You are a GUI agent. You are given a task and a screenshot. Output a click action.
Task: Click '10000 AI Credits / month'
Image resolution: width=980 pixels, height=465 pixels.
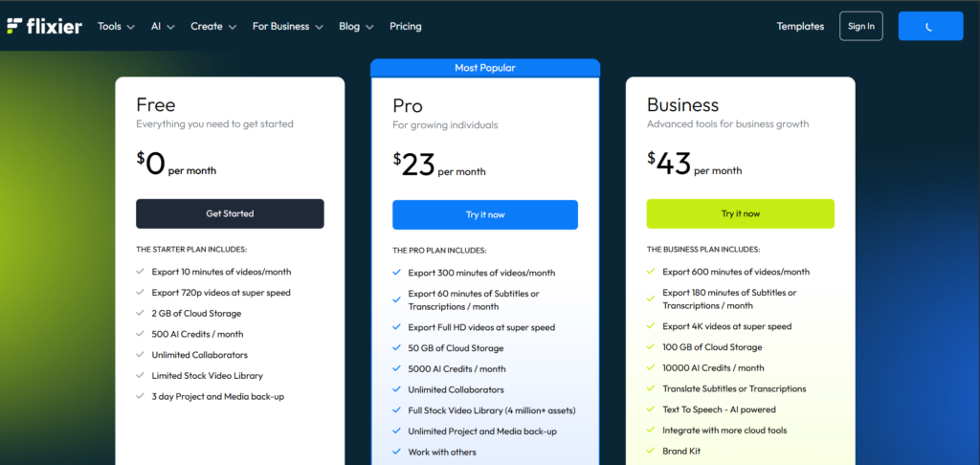(713, 367)
